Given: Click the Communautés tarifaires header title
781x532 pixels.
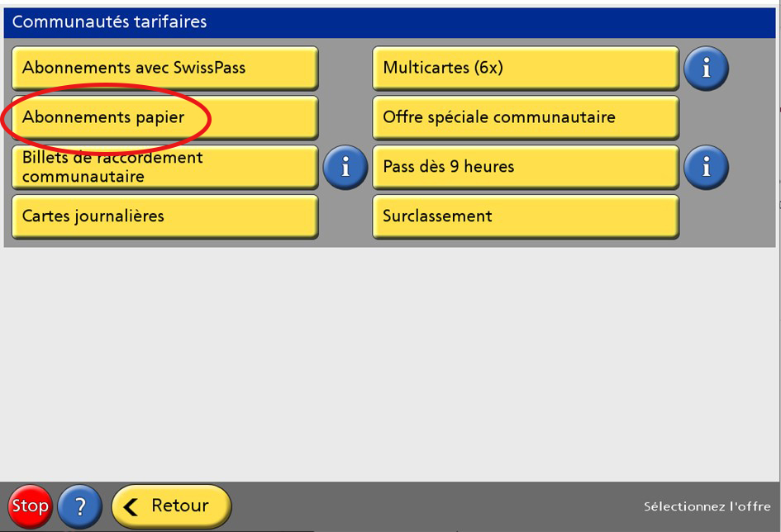Looking at the screenshot, I should (109, 22).
